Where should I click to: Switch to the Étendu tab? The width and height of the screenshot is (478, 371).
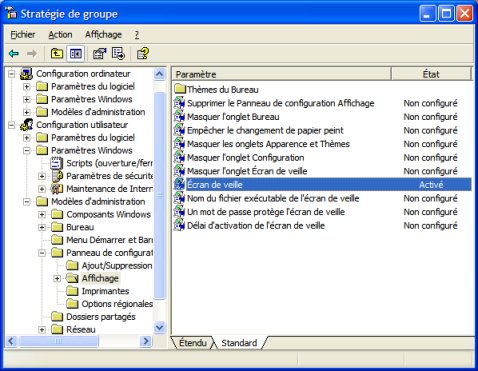(192, 343)
